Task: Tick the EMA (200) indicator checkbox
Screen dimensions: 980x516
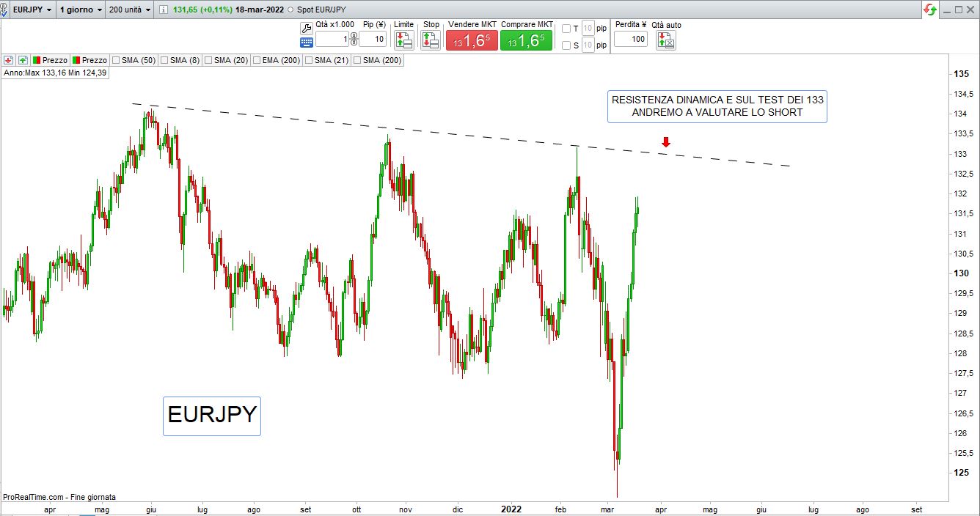Action: point(256,60)
